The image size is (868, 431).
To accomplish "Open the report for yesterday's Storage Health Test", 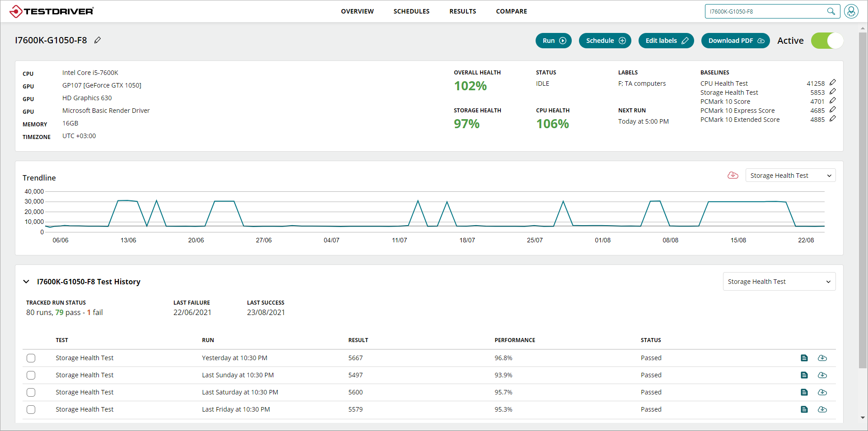I will [x=804, y=358].
